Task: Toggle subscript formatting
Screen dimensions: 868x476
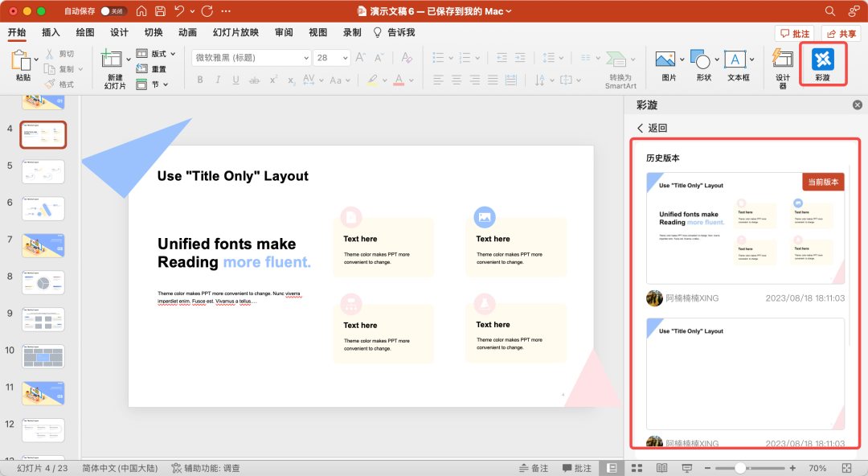Action: (291, 80)
